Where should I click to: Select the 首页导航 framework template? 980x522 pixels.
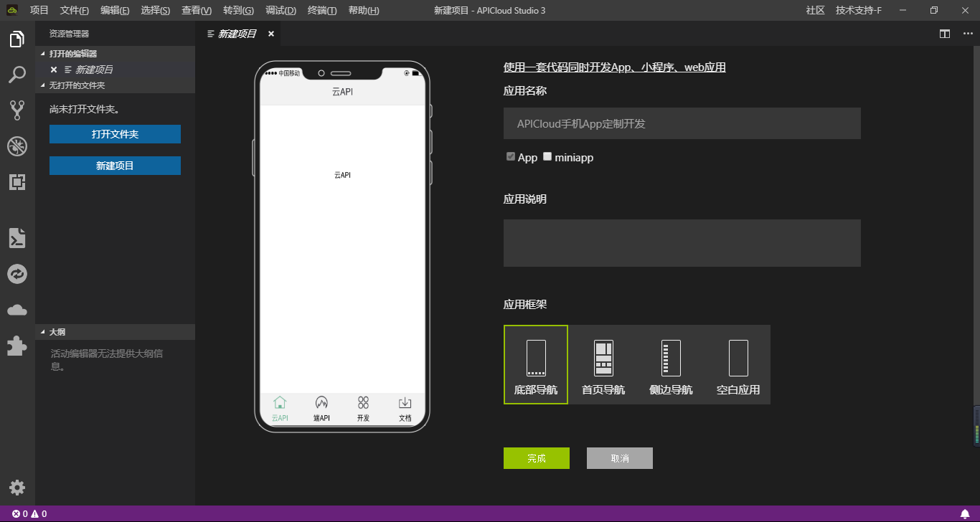click(x=603, y=364)
